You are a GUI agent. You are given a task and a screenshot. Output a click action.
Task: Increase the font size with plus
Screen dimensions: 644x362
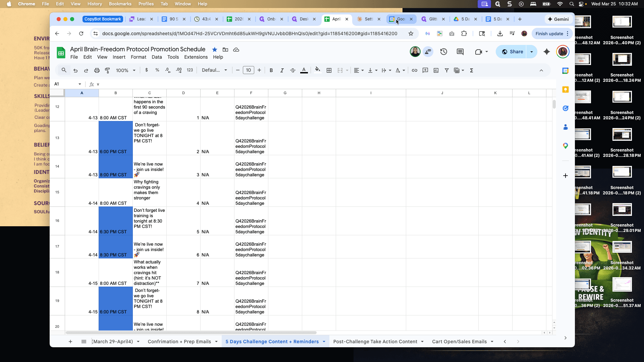259,70
